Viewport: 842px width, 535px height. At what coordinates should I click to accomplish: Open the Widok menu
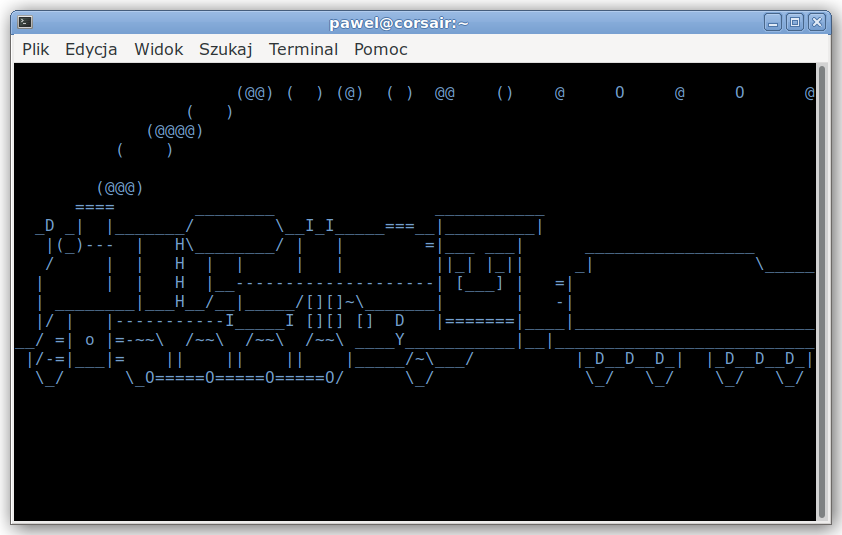(x=158, y=49)
